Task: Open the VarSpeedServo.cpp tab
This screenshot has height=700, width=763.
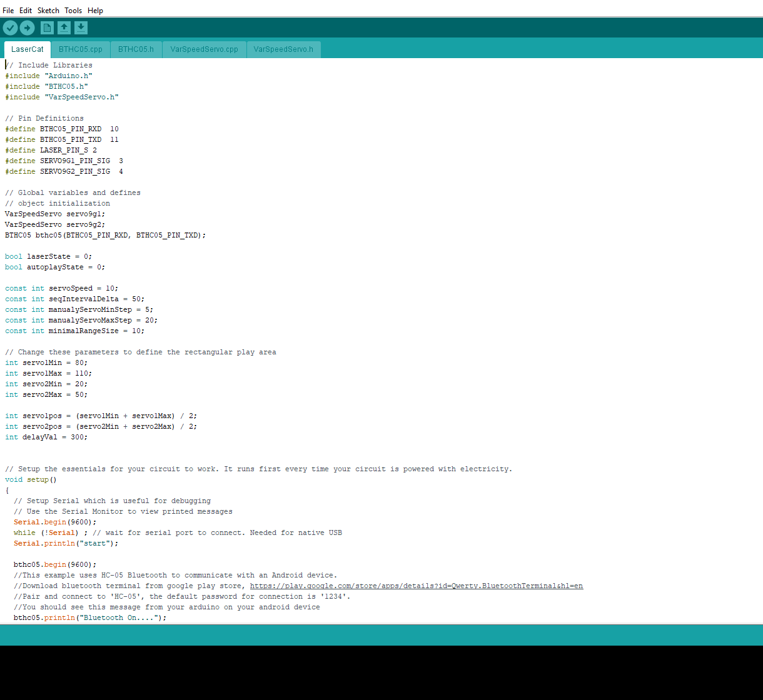Action: point(204,49)
